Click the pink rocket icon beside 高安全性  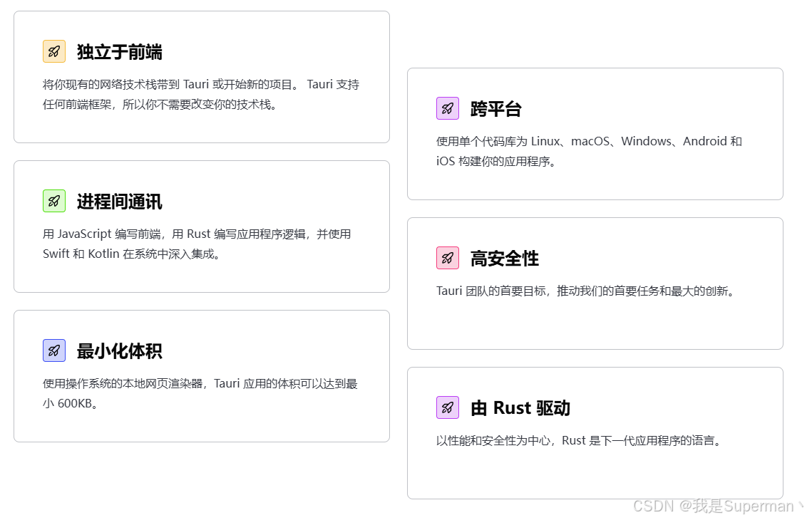click(x=448, y=258)
